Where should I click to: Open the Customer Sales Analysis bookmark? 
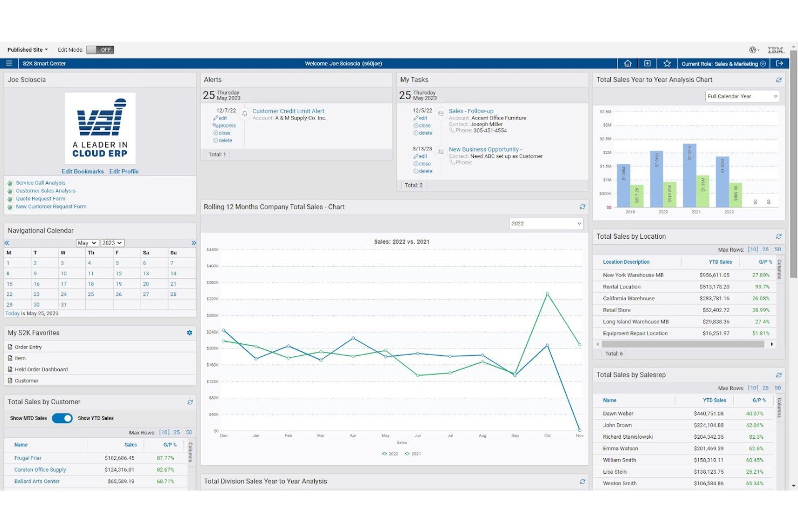[x=45, y=190]
